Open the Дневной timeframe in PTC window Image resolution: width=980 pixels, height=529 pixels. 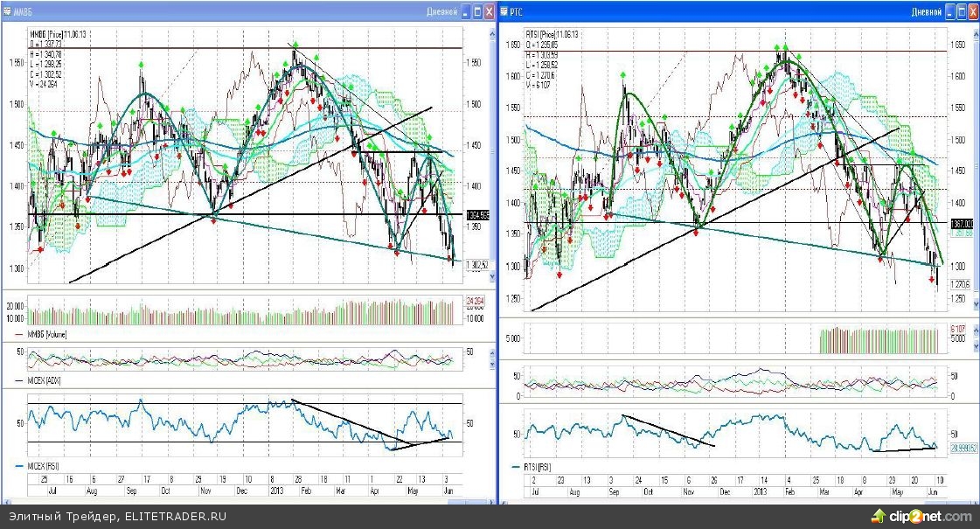(925, 11)
